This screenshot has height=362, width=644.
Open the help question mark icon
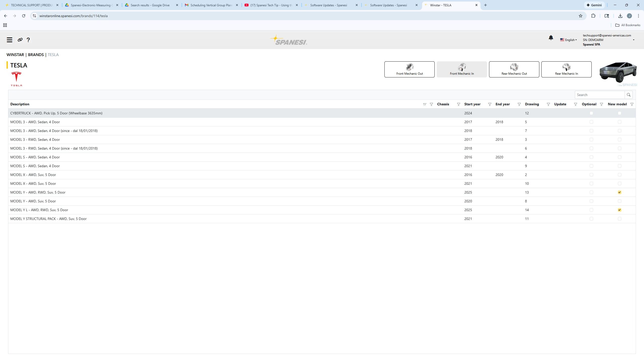tap(28, 40)
